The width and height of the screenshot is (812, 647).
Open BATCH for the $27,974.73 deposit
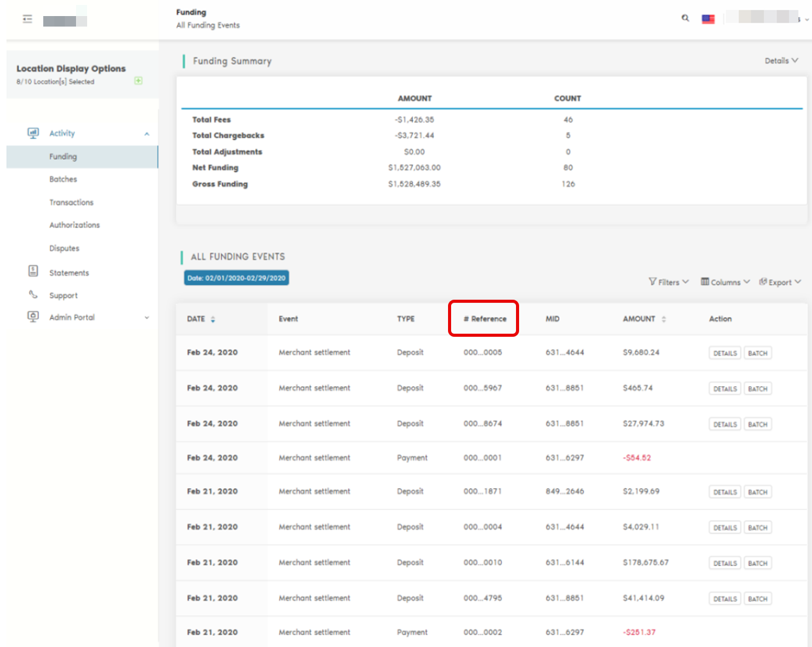point(758,425)
